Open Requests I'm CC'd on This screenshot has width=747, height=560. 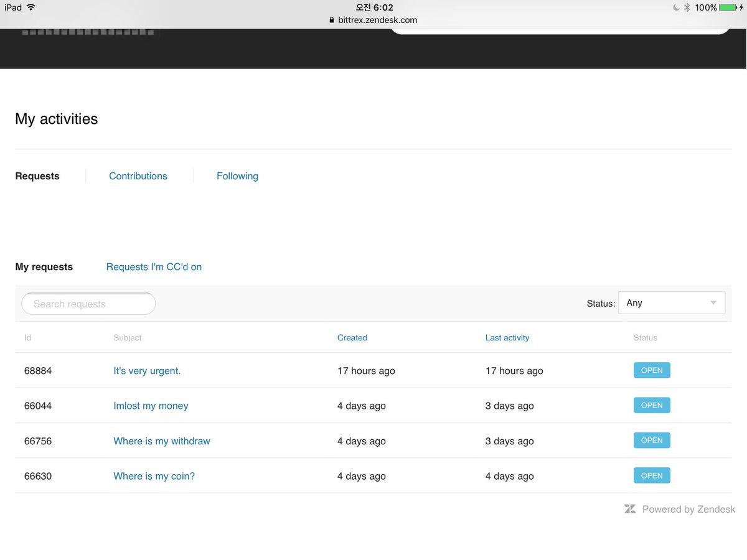click(154, 267)
